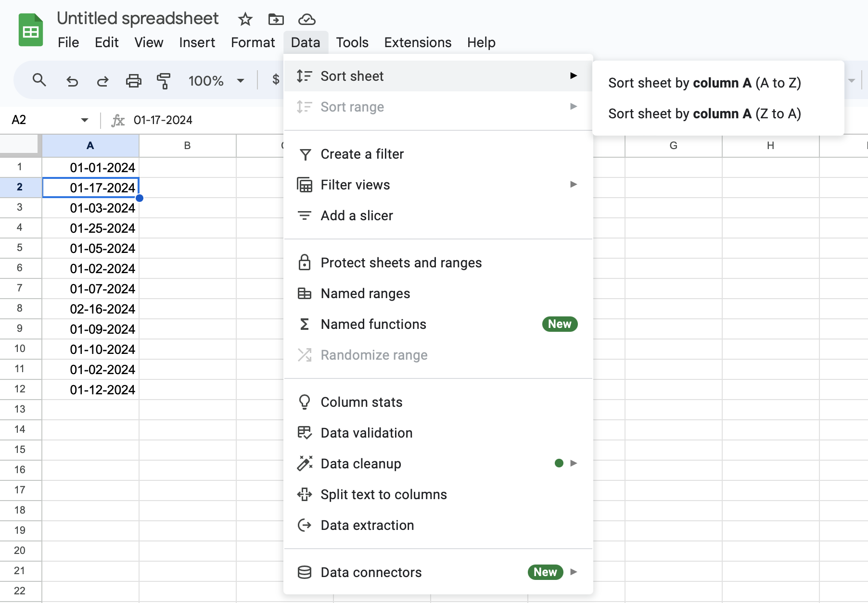
Task: Choose Column stats
Action: [438, 402]
